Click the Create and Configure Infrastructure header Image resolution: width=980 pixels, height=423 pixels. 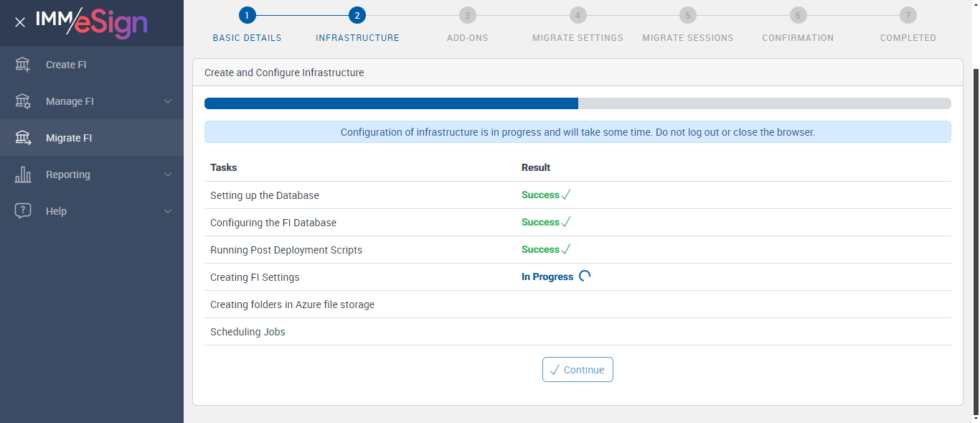click(284, 73)
